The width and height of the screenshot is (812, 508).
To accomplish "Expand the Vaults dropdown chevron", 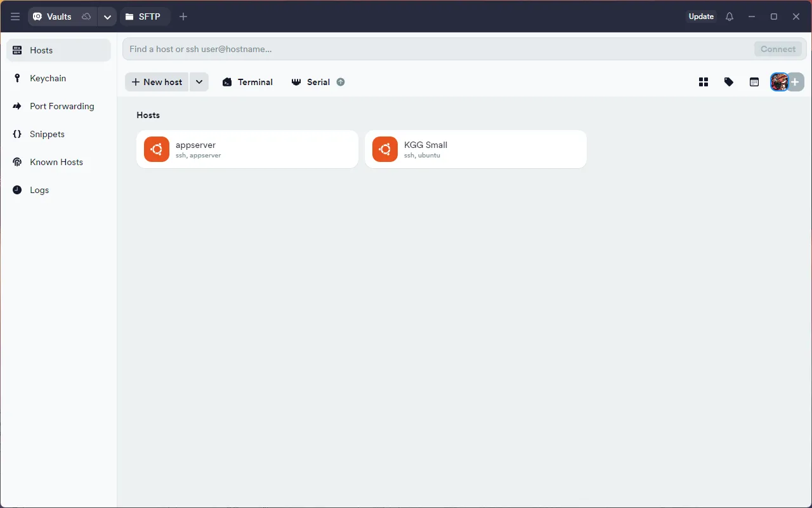I will [x=107, y=17].
